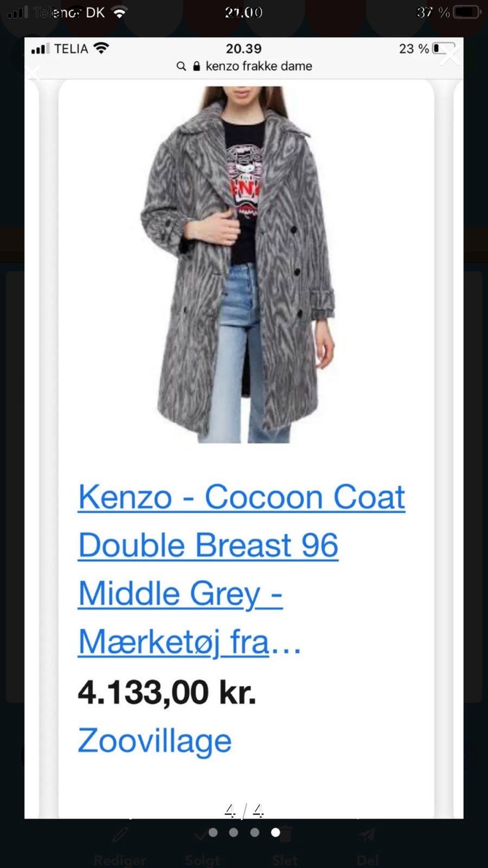Tap the X icon at the top-left of the image
This screenshot has height=868, width=488.
coord(34,73)
